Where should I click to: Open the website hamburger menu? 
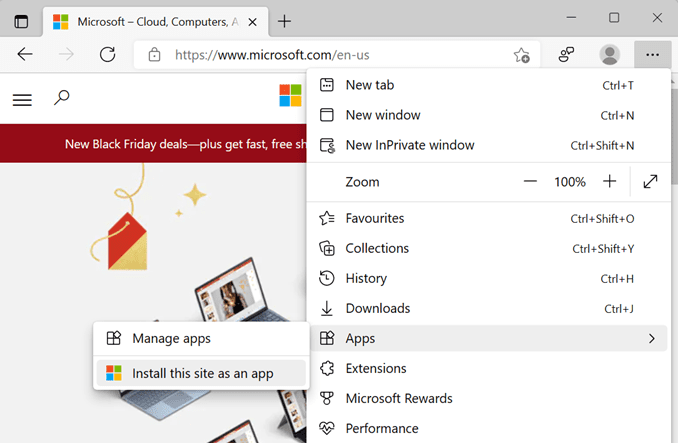coord(22,100)
